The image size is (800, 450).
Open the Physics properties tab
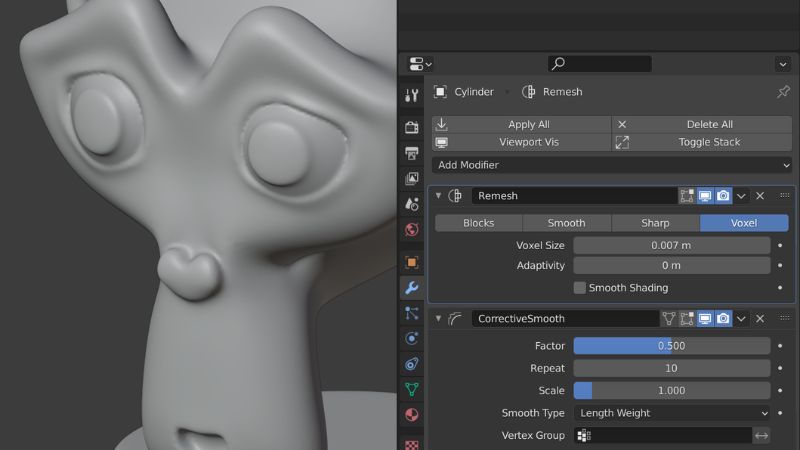tap(412, 338)
